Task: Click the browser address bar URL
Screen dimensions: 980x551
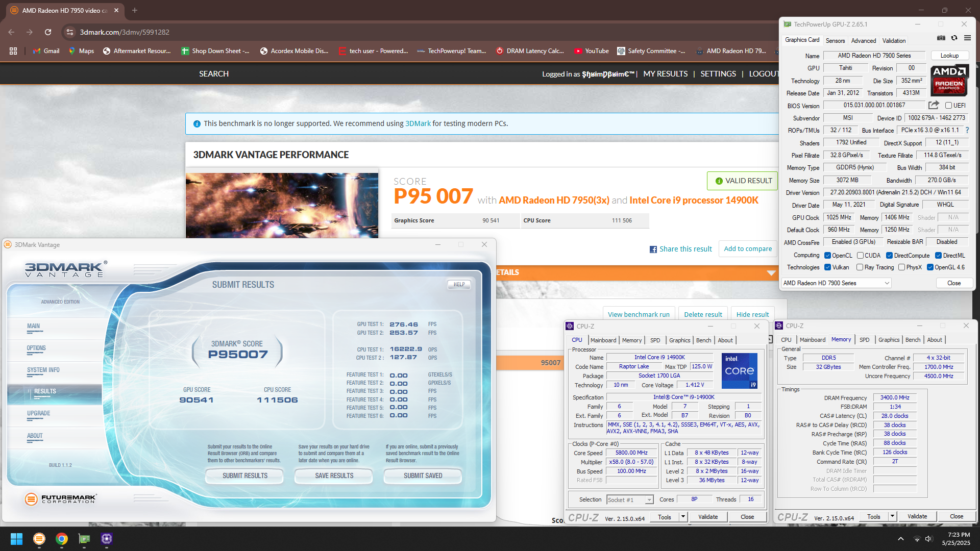Action: click(125, 32)
